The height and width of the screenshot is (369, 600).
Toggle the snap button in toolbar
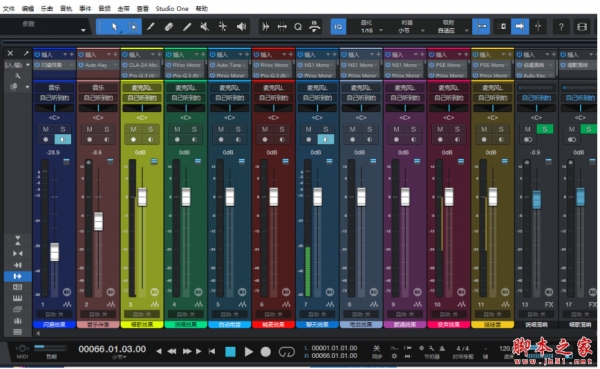(x=481, y=26)
